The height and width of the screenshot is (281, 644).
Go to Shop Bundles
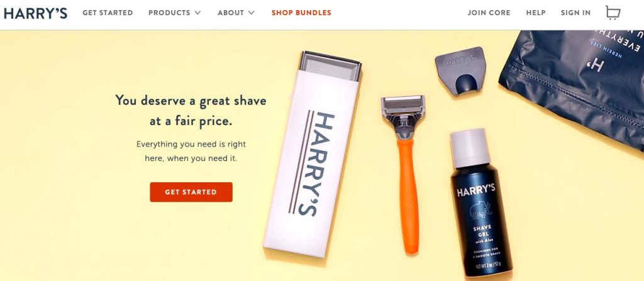tap(301, 13)
